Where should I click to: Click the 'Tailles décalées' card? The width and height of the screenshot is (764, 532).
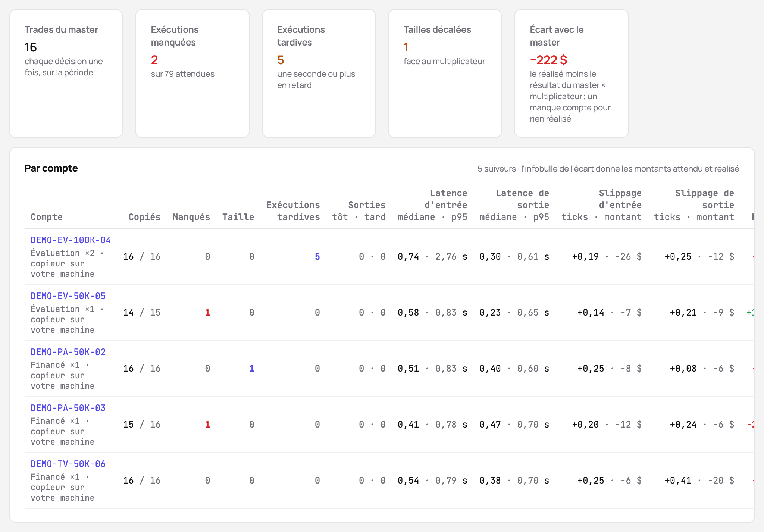(445, 73)
